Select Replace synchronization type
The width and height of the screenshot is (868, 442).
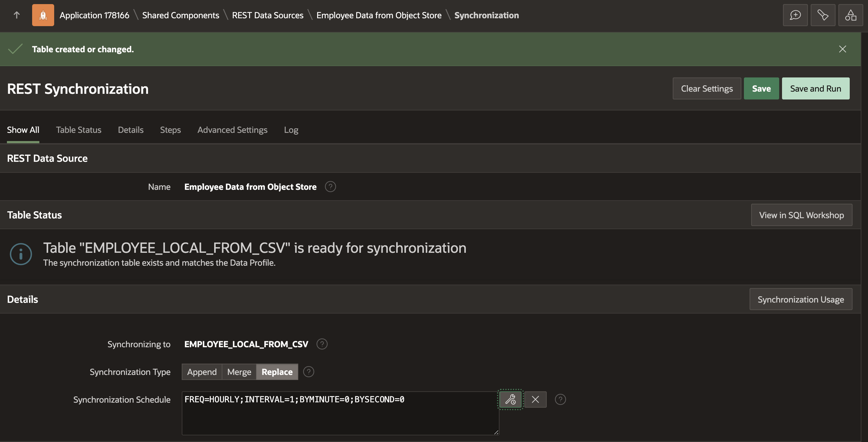click(x=277, y=372)
